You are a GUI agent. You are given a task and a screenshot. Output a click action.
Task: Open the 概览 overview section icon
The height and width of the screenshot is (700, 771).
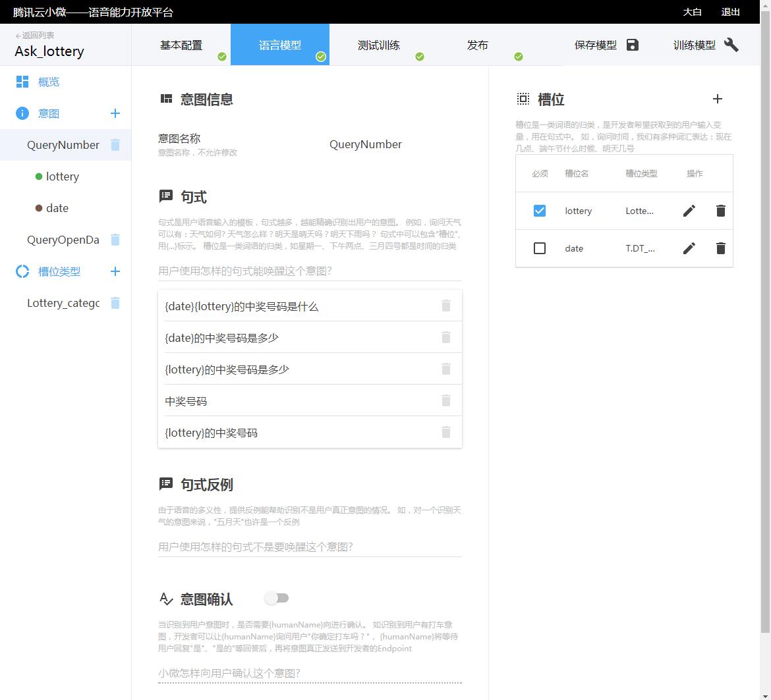[x=22, y=81]
